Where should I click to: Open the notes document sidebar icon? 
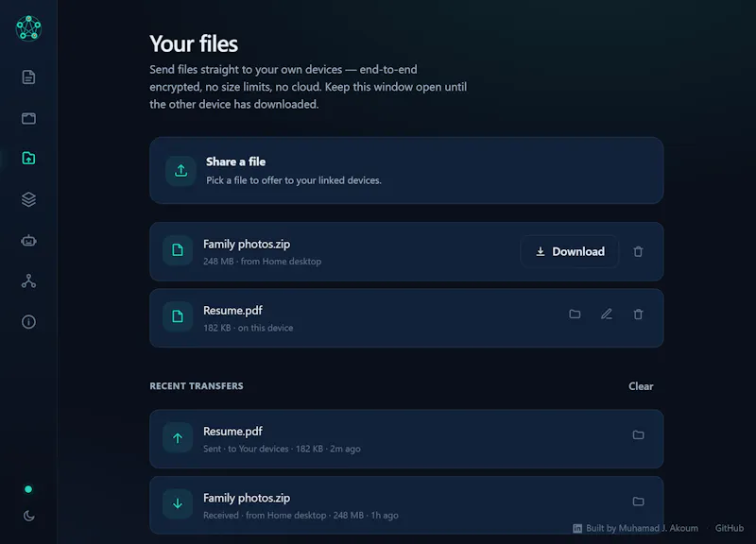point(28,77)
